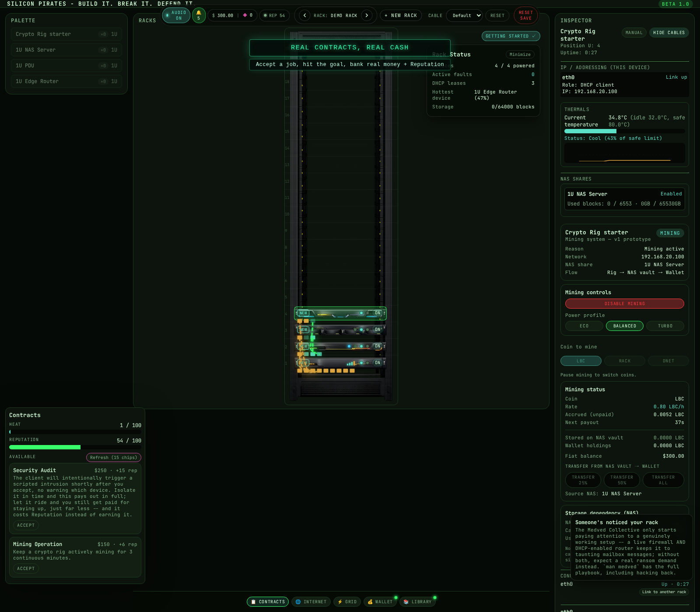This screenshot has width=700, height=612.
Task: Select RACK as coin to mine
Action: pyautogui.click(x=625, y=361)
